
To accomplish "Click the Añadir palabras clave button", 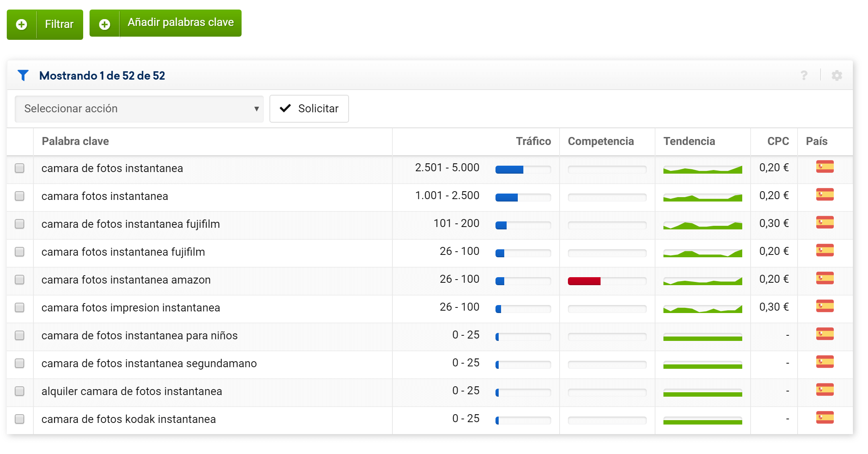I will point(180,23).
